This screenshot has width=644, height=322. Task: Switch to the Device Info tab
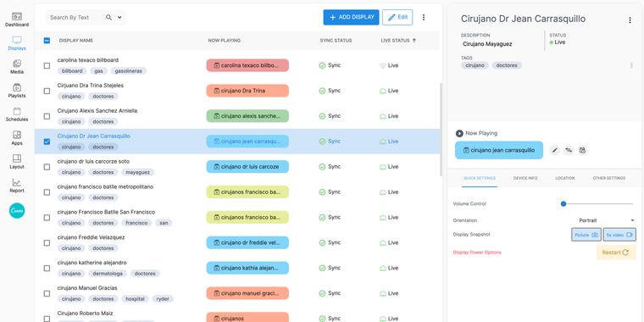coord(525,178)
